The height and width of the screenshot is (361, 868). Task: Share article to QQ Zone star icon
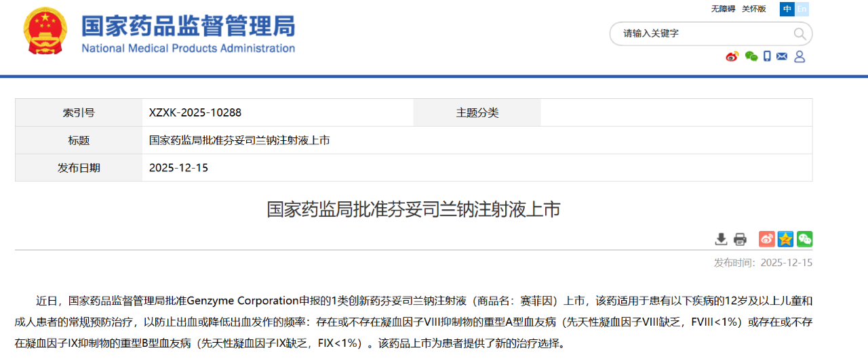785,239
